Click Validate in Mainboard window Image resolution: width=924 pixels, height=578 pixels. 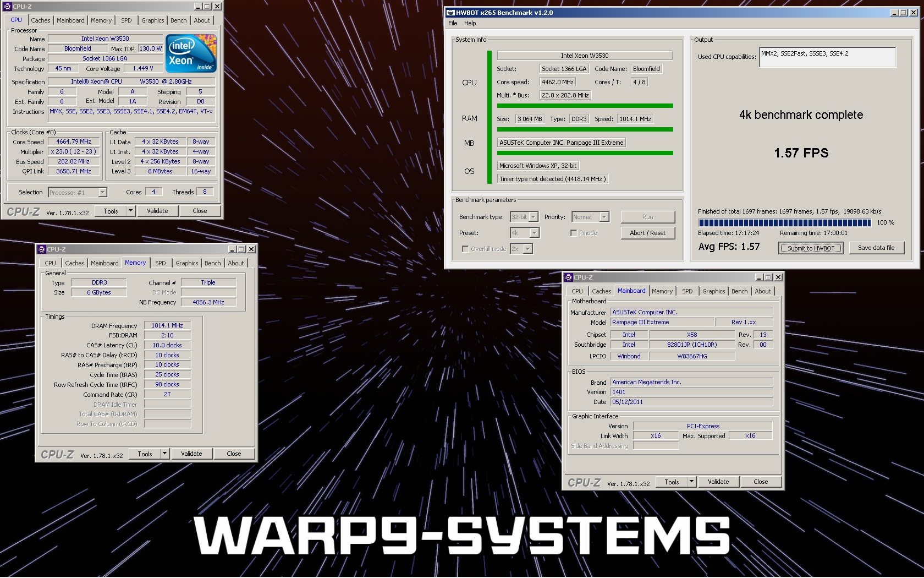click(x=718, y=482)
